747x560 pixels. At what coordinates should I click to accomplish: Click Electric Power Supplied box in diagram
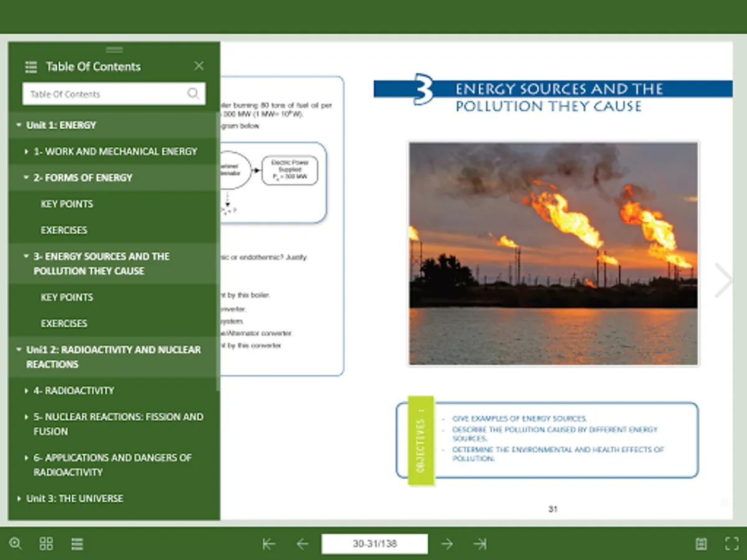pos(290,170)
